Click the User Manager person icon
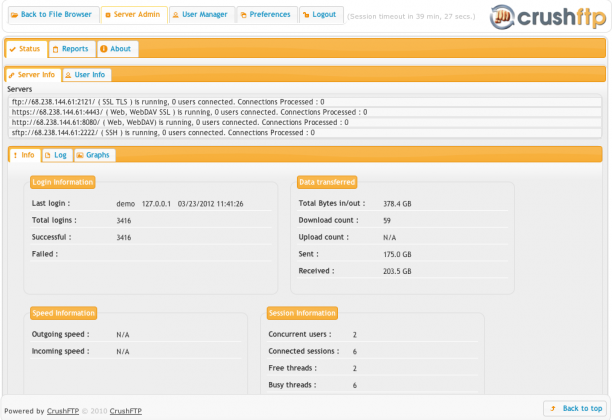The image size is (612, 420). coord(176,15)
